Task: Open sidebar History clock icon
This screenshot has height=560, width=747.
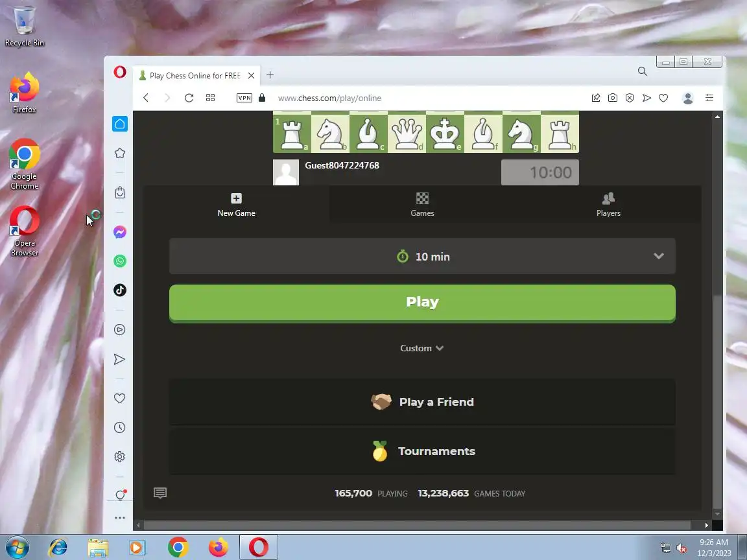Action: 119,428
